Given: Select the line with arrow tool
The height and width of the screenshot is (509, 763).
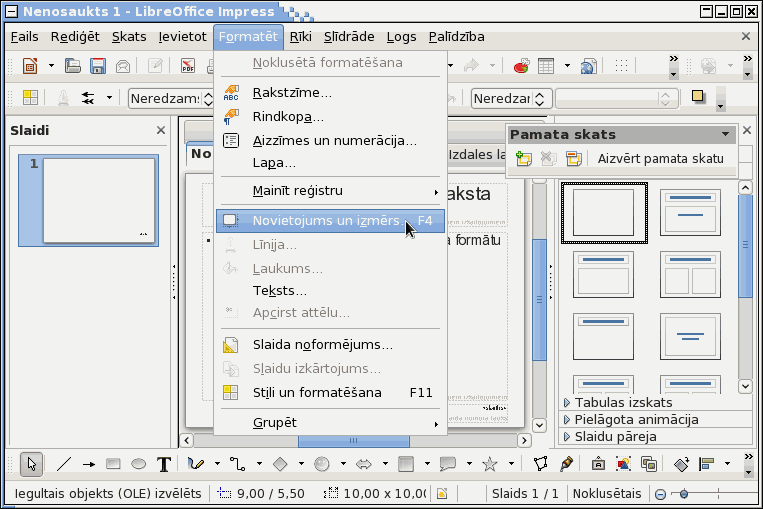Looking at the screenshot, I should [x=89, y=464].
